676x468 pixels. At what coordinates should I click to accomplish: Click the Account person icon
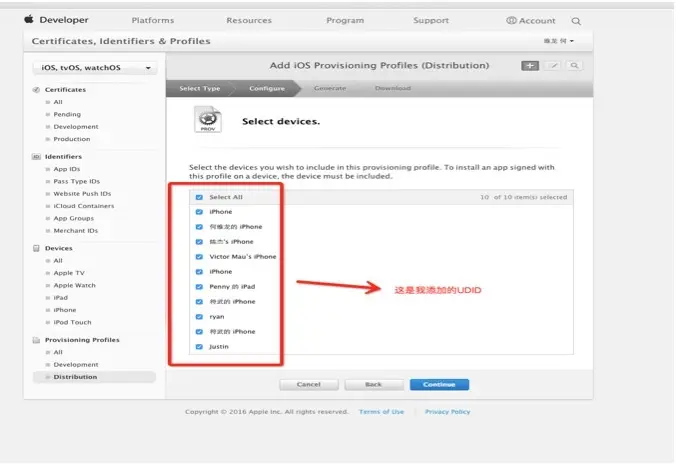pos(511,20)
